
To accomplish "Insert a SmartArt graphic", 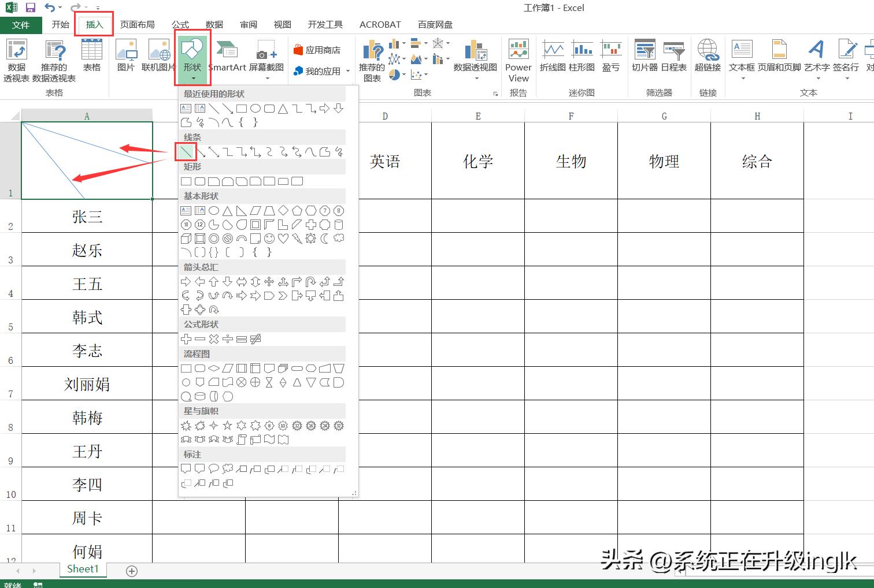I will (x=227, y=57).
